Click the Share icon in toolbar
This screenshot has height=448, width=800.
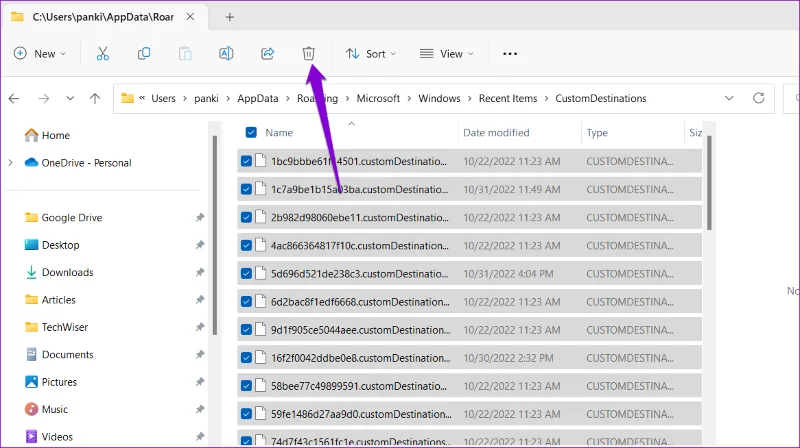[267, 54]
